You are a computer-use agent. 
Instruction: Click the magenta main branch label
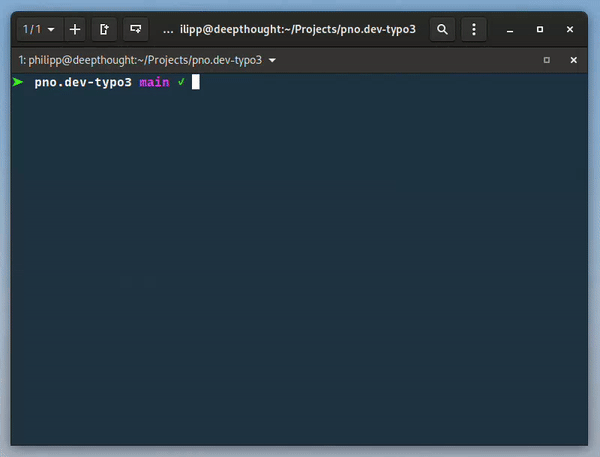[x=154, y=82]
